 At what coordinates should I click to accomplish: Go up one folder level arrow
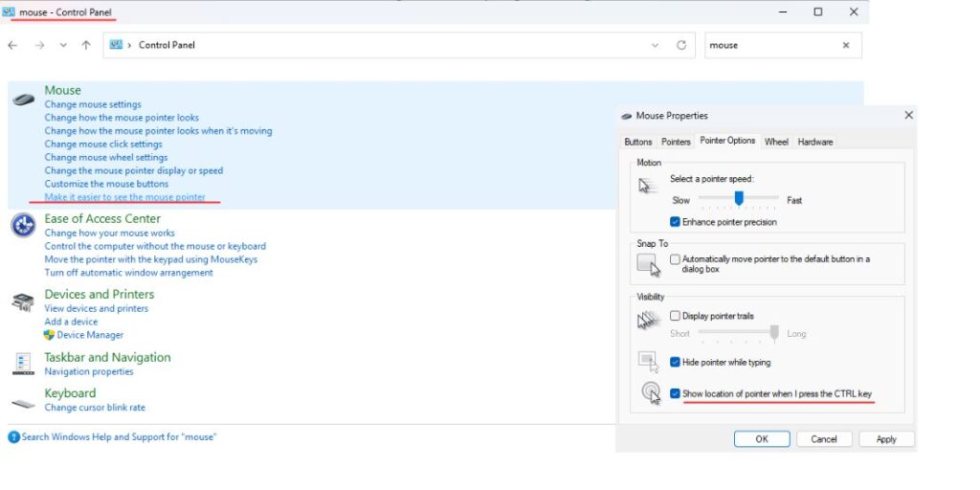pyautogui.click(x=86, y=45)
